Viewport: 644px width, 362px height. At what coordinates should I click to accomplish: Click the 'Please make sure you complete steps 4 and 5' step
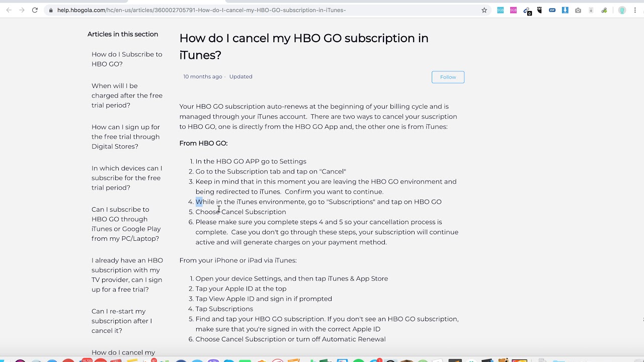[327, 232]
